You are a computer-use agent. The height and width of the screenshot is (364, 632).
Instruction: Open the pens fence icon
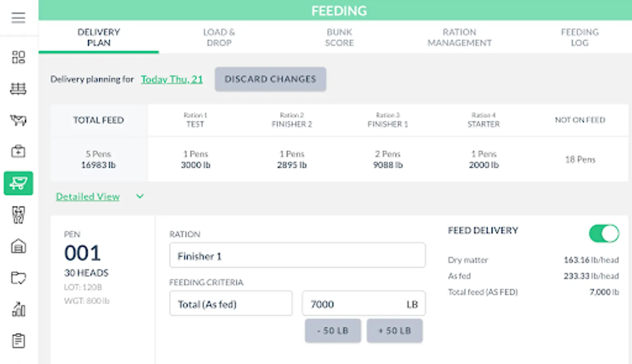[18, 89]
